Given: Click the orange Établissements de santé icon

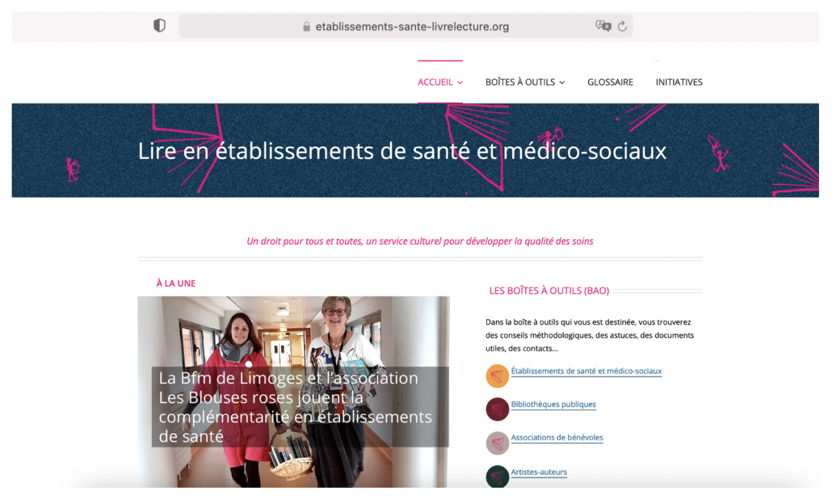Looking at the screenshot, I should 497,376.
